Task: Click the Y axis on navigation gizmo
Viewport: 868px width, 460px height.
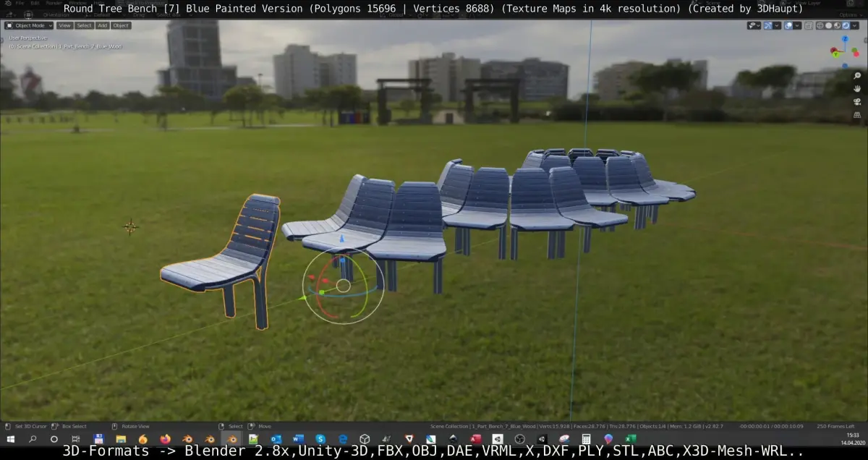Action: (835, 55)
